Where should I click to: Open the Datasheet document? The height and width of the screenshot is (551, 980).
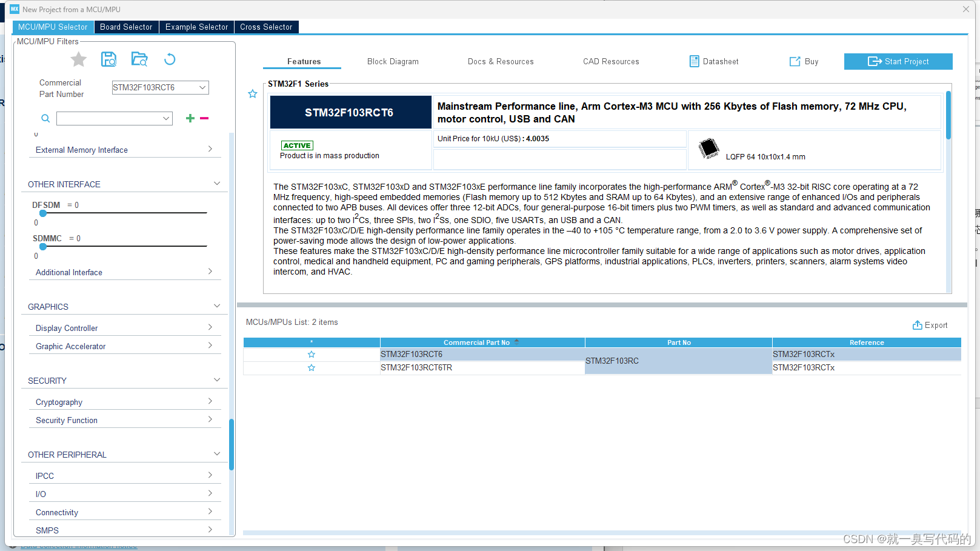(714, 61)
